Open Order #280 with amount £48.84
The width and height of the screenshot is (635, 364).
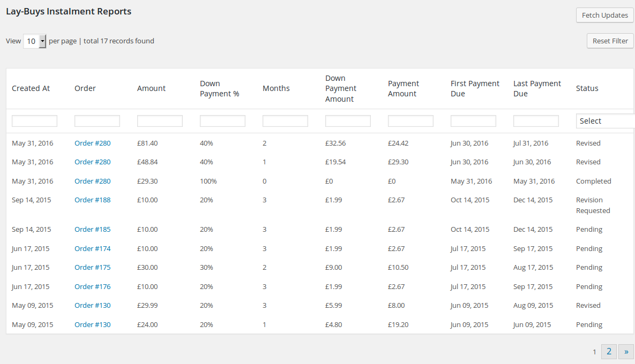(92, 162)
